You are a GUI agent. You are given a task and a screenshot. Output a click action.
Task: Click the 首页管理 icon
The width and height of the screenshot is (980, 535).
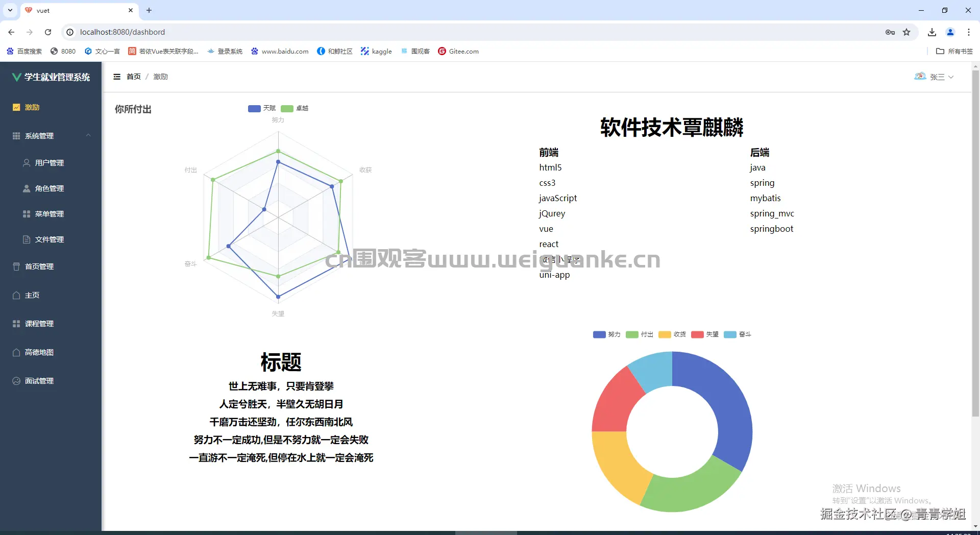(16, 266)
